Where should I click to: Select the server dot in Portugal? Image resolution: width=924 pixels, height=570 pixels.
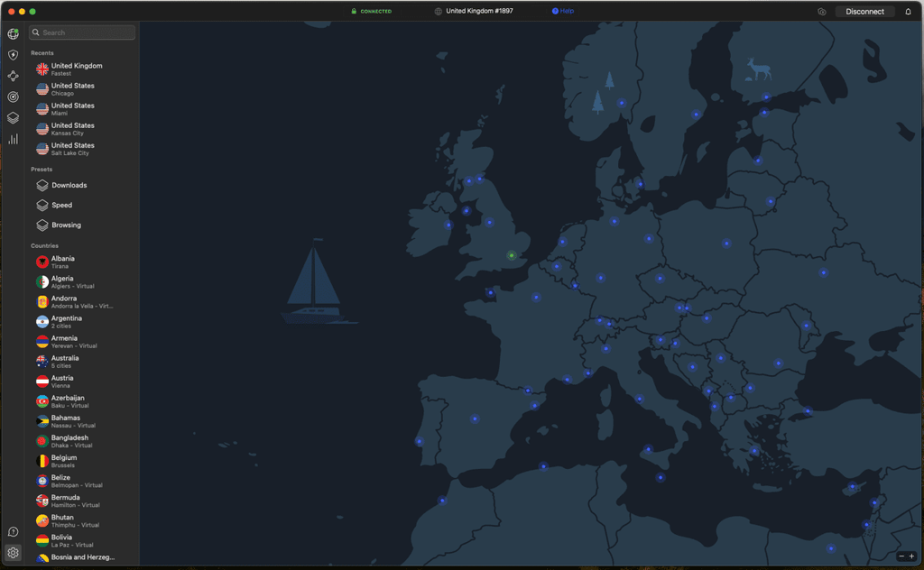tap(419, 441)
